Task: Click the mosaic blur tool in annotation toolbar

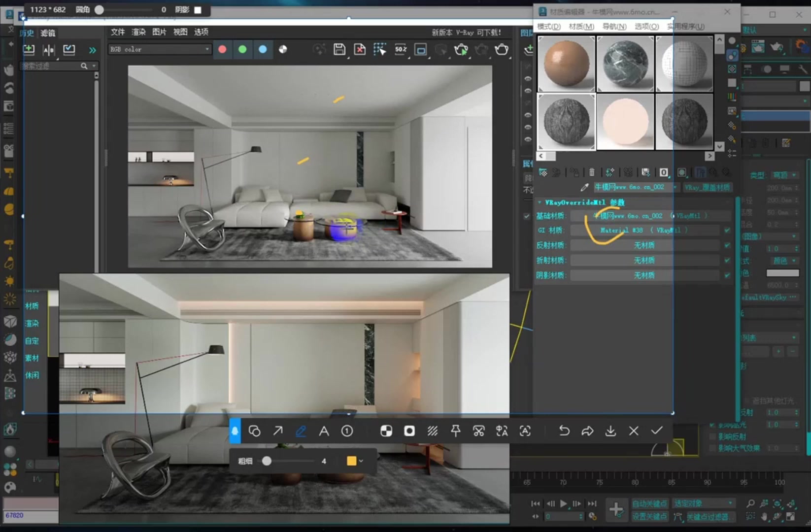Action: point(433,431)
